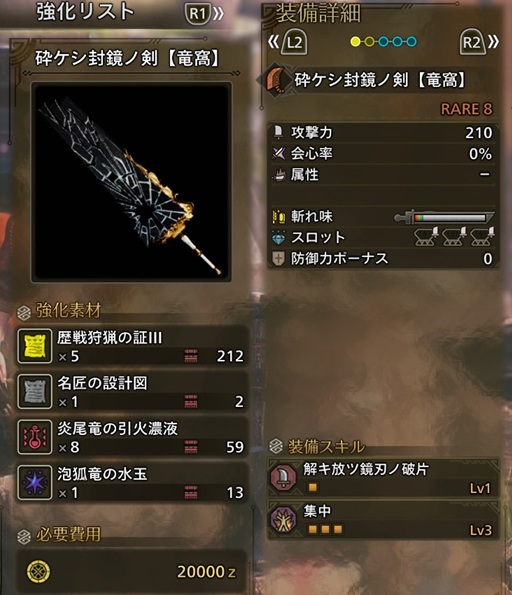
Task: Click the 集中 skill icon
Action: click(283, 519)
